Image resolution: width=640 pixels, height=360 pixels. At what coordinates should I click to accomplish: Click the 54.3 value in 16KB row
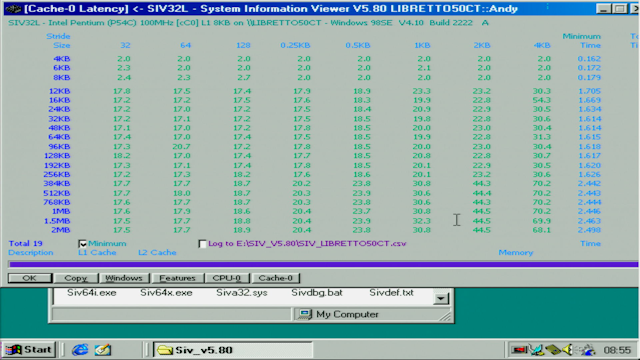coord(542,100)
